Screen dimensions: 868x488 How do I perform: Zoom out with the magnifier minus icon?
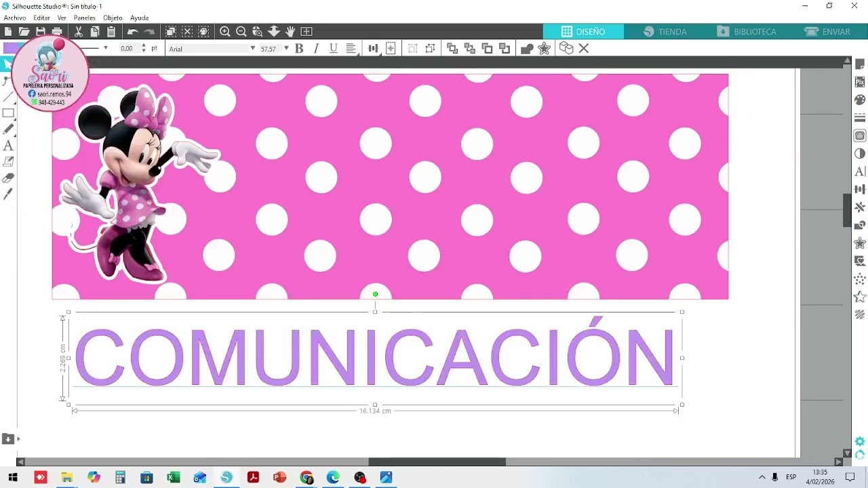[241, 31]
